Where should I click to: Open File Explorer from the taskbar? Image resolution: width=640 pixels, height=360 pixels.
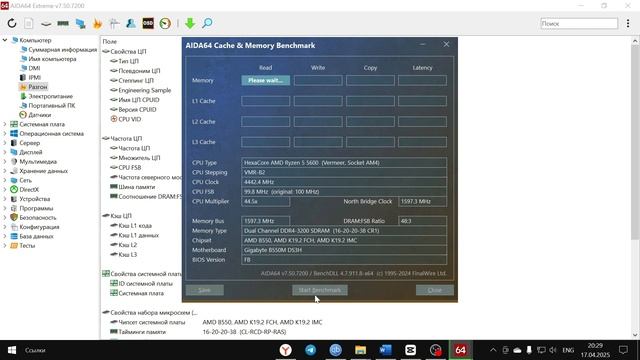360,350
